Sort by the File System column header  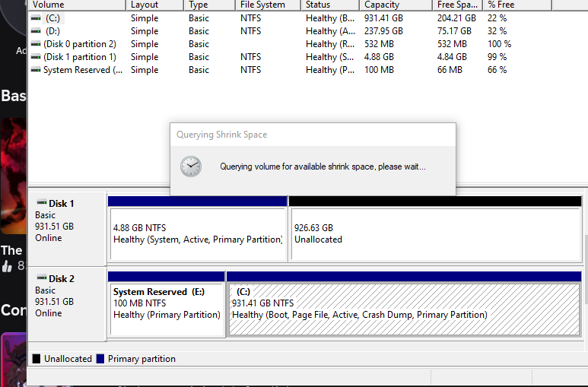point(268,5)
